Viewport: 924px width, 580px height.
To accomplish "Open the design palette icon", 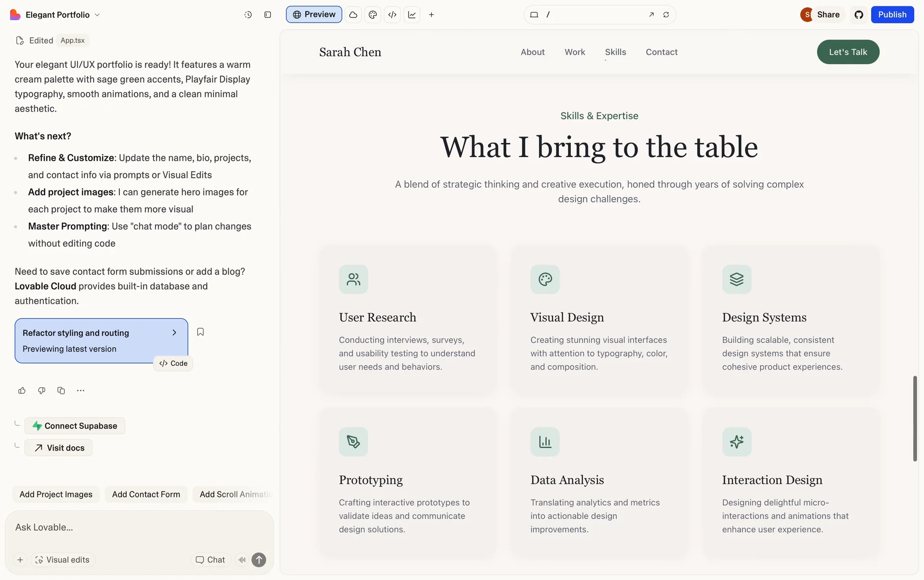I will pos(372,14).
